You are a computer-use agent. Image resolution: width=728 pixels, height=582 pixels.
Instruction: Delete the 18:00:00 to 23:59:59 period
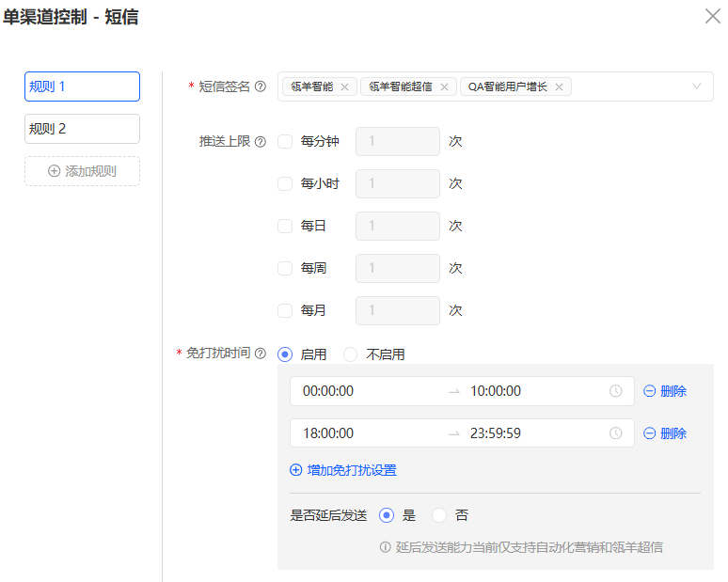click(x=665, y=433)
